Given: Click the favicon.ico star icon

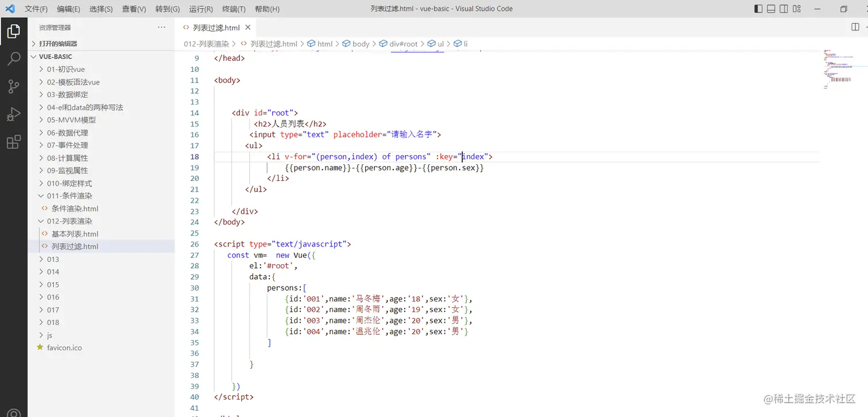Looking at the screenshot, I should tap(40, 347).
